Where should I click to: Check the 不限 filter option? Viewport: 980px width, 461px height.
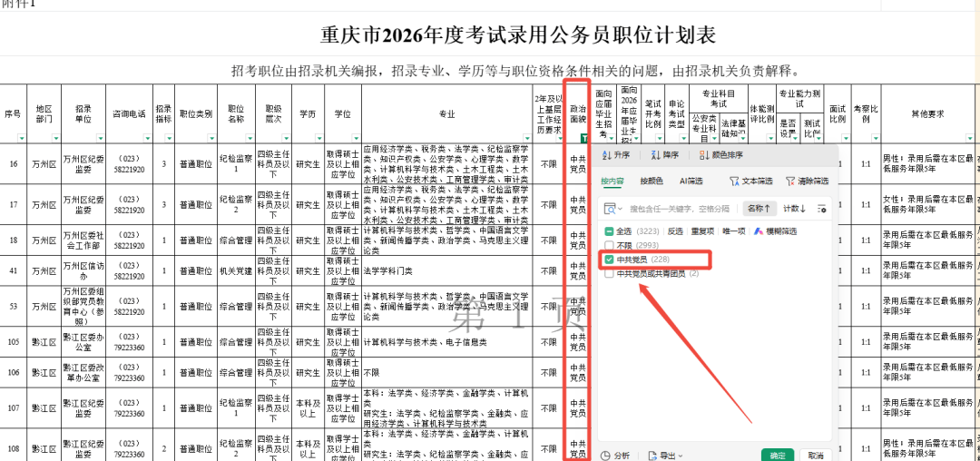609,245
